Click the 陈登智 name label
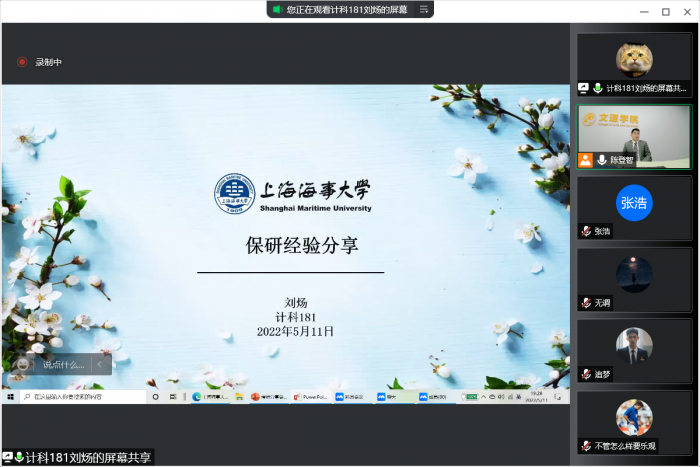Screen dimensions: 700x467 622,160
